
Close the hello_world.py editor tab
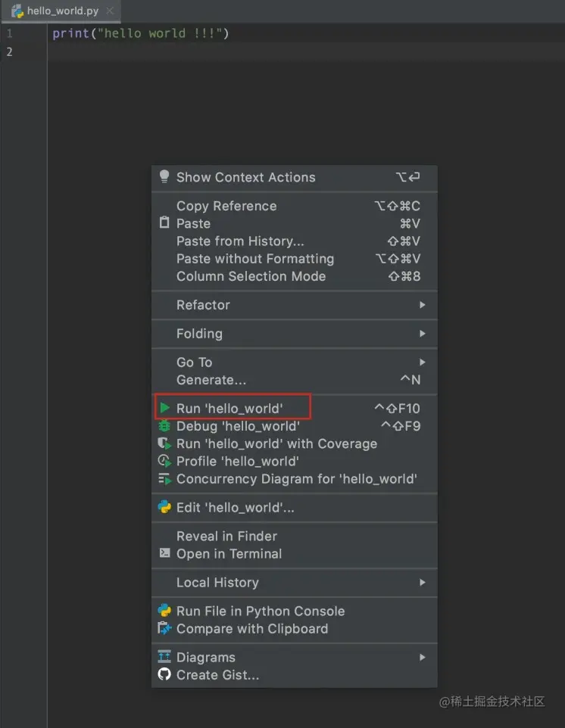coord(110,11)
